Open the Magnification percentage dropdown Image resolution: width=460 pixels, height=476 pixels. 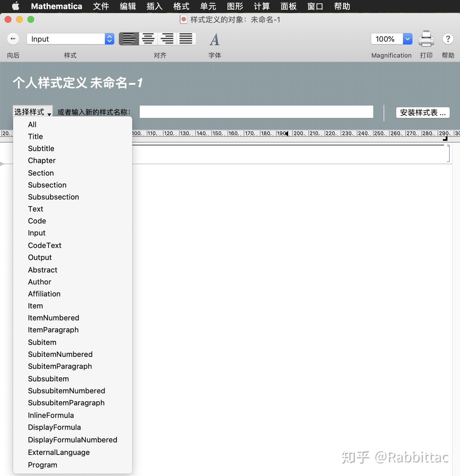click(408, 39)
